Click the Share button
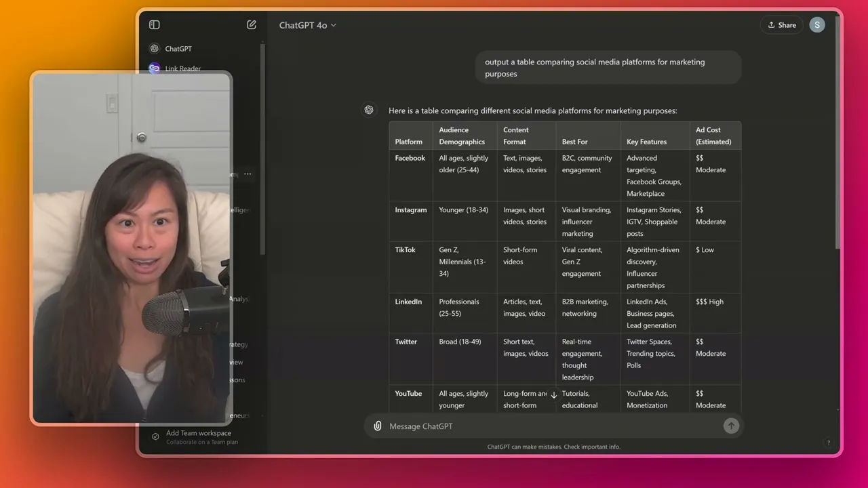Screen dimensions: 868x488 [782, 25]
